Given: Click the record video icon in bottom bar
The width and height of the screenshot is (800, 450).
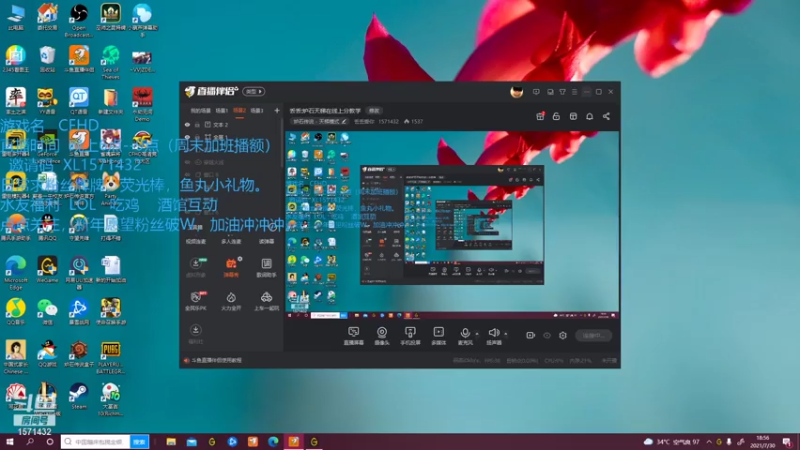Looking at the screenshot, I should (530, 335).
